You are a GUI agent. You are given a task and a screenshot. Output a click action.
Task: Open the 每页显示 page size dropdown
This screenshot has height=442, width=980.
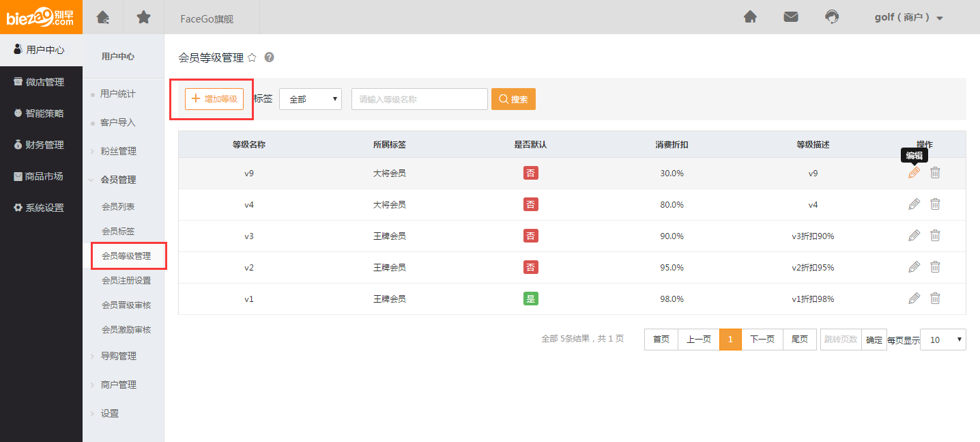(942, 340)
